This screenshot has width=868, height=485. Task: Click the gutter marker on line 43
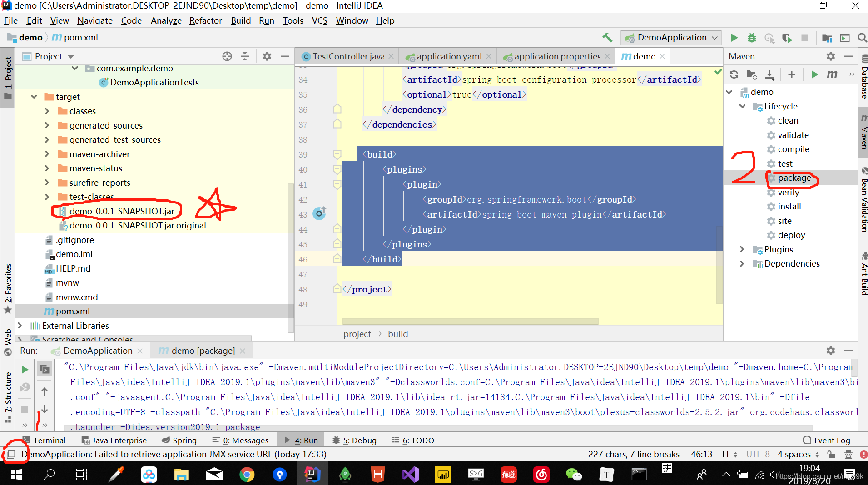pos(320,213)
